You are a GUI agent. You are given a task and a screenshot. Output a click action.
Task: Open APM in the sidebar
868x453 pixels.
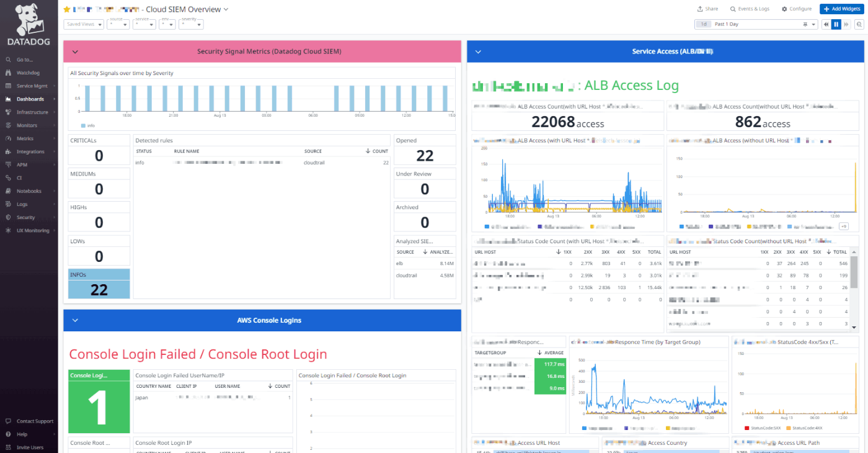pyautogui.click(x=22, y=164)
